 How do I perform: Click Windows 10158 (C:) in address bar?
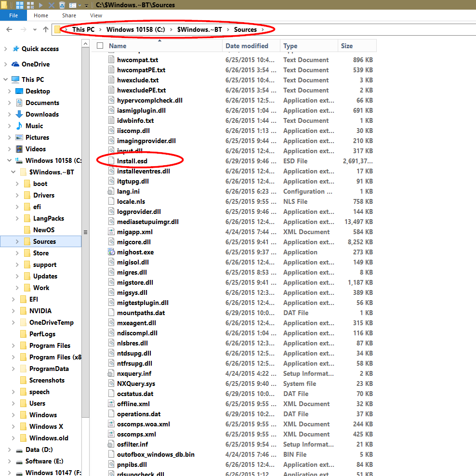tap(136, 29)
